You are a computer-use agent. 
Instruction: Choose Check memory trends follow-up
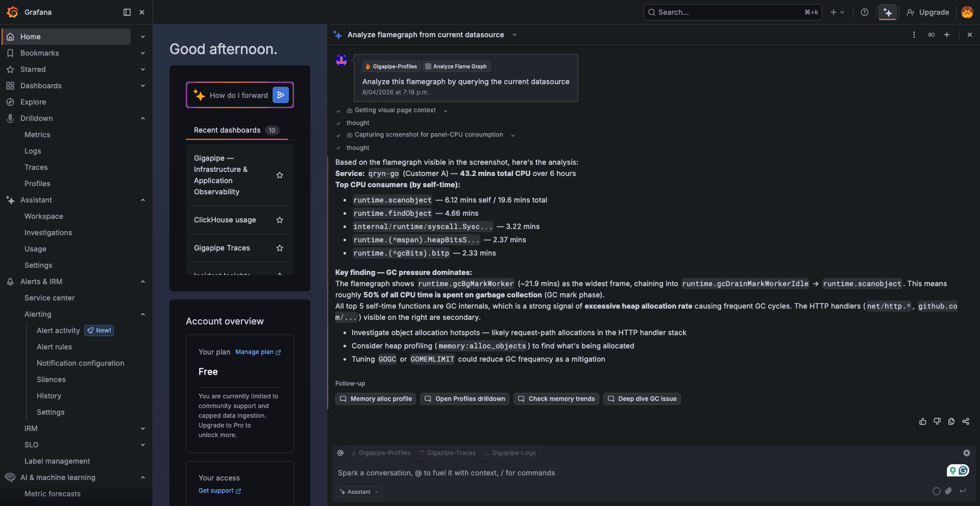pos(556,399)
